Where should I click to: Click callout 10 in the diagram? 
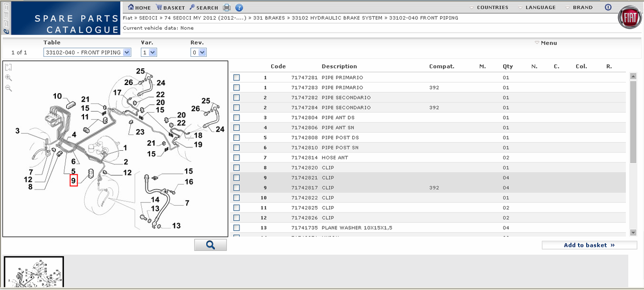click(x=57, y=96)
